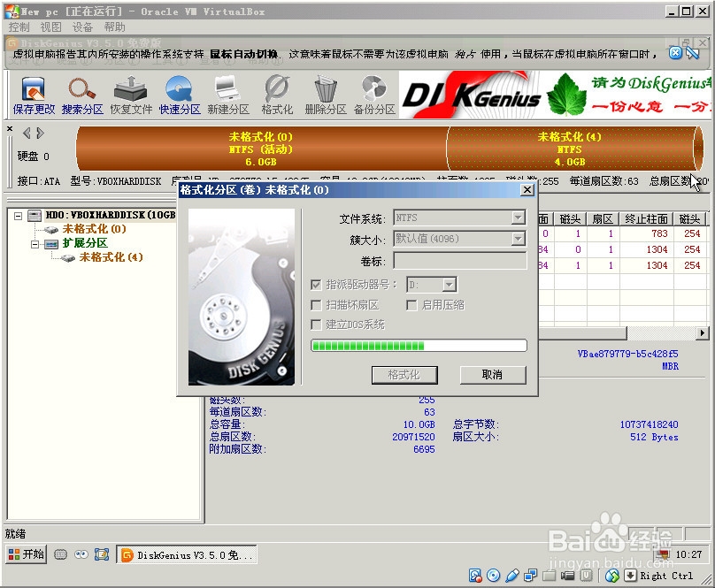Collapse the 扩展分区 tree node

pos(35,244)
